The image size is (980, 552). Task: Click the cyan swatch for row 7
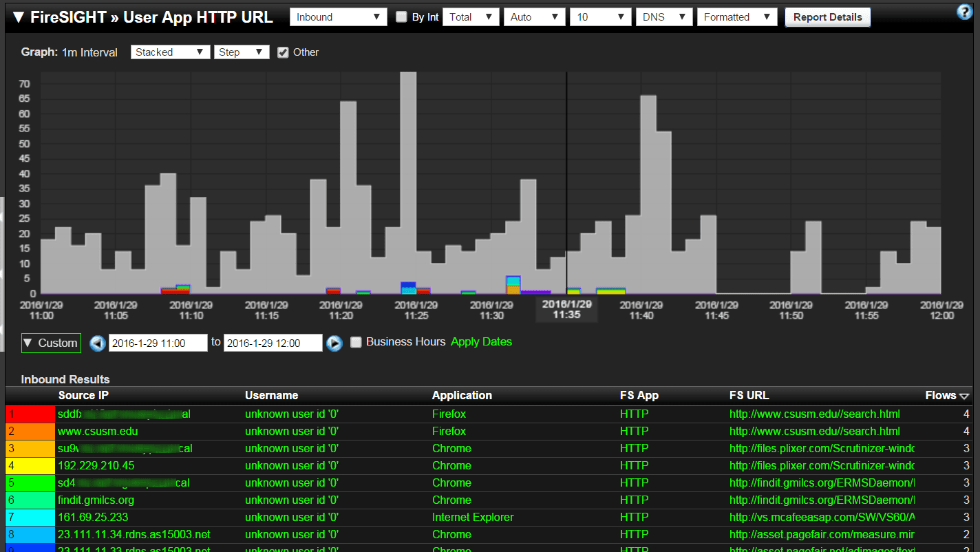[x=30, y=518]
